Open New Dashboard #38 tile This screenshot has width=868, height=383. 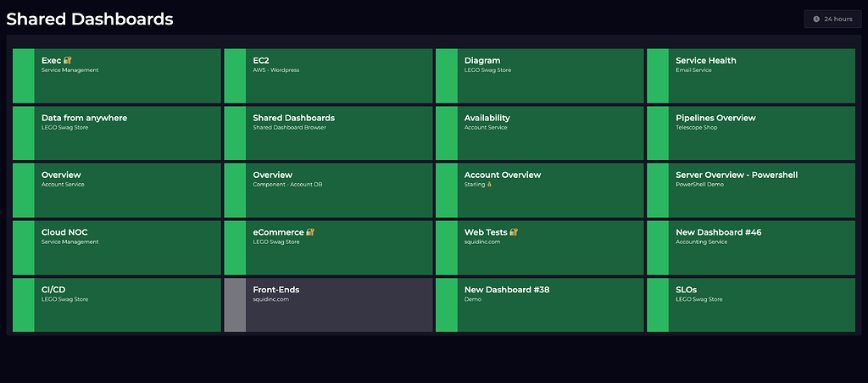coord(540,305)
